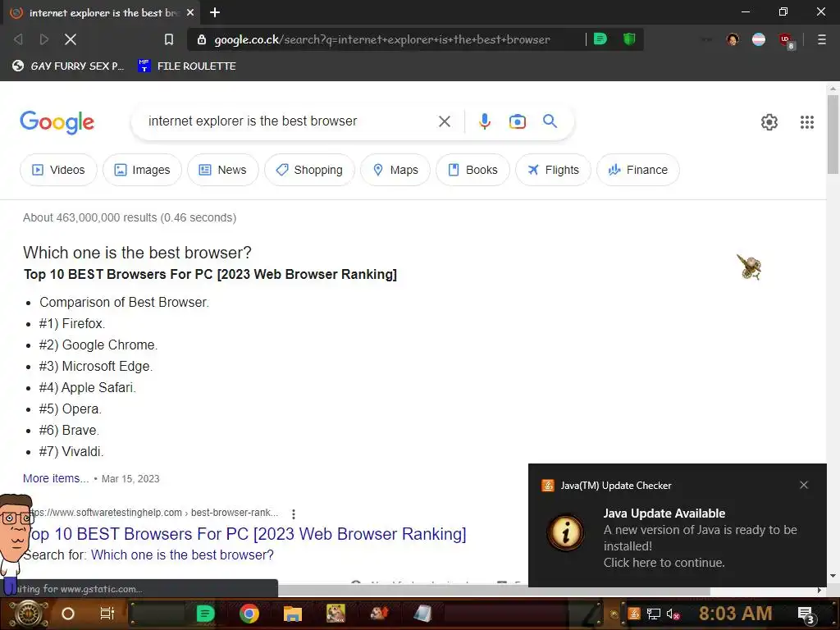Click the flying bug animation on page
This screenshot has height=630, width=840.
pyautogui.click(x=750, y=267)
